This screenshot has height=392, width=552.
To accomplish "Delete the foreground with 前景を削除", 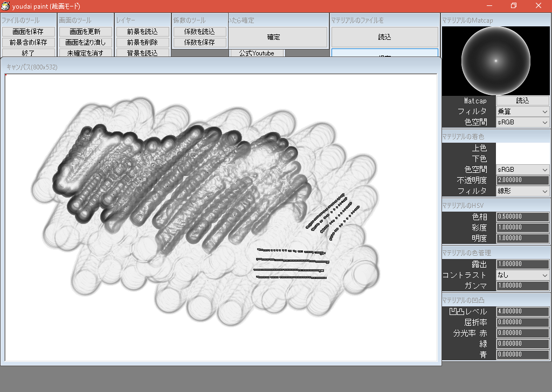I will point(141,42).
